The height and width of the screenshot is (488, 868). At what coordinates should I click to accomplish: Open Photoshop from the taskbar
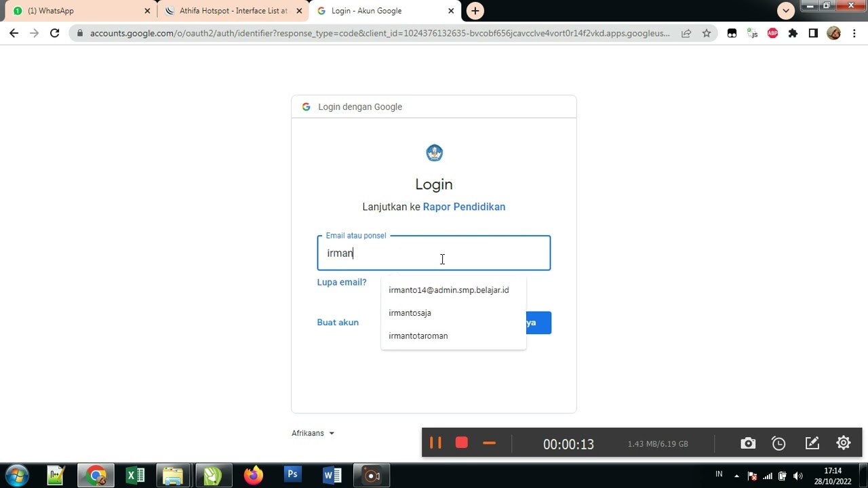point(292,475)
